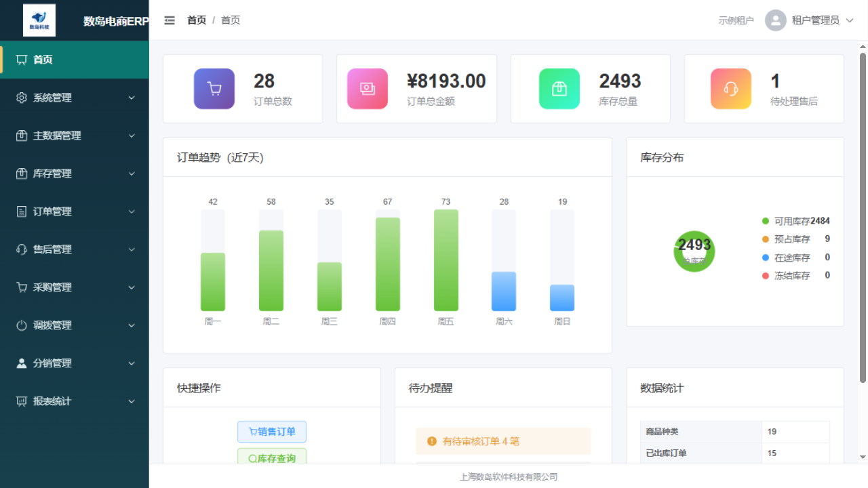Click the green 可用库存 legend dot
The height and width of the screenshot is (488, 868).
[766, 221]
